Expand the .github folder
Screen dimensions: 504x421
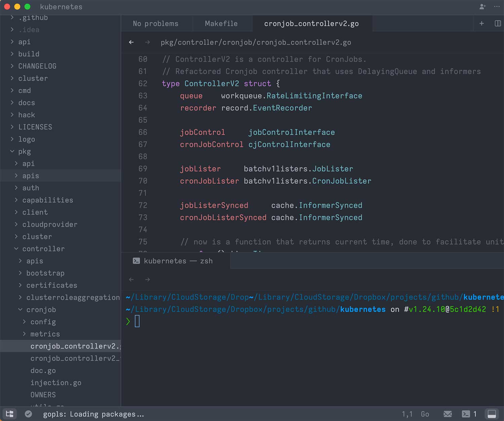click(60, 17)
